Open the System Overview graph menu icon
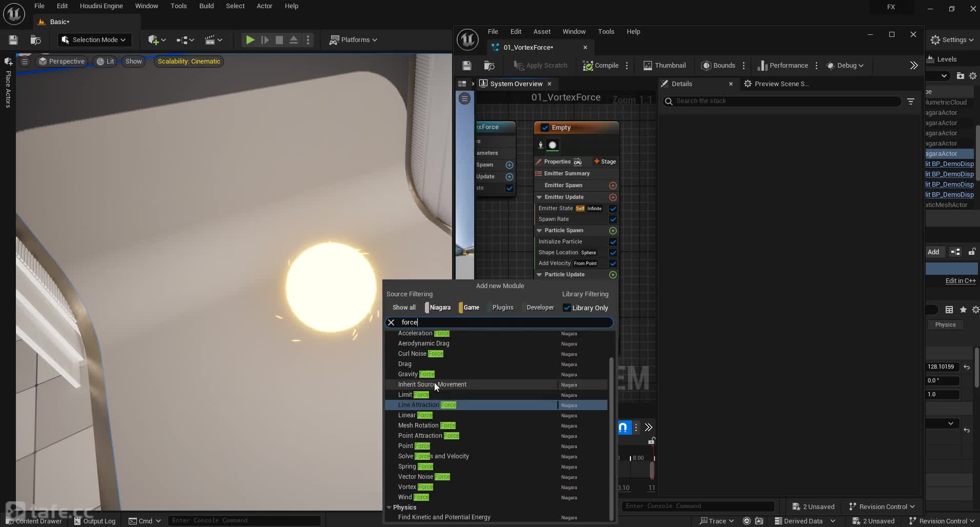This screenshot has width=980, height=527. (464, 98)
